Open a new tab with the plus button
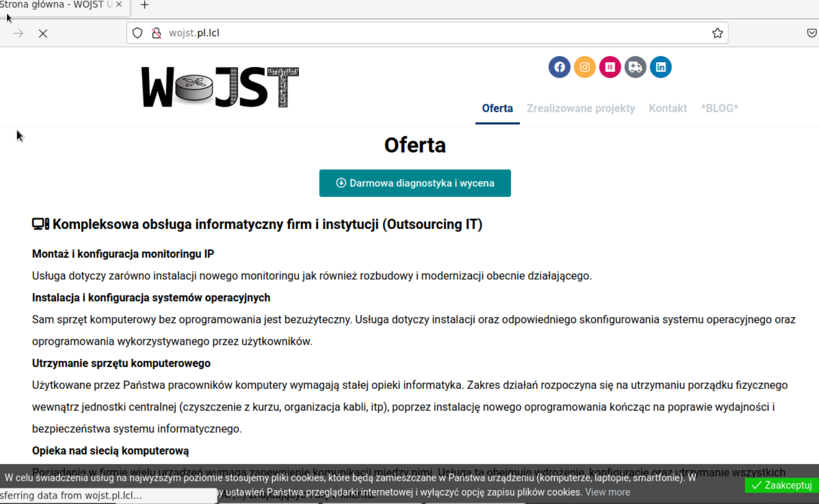The image size is (819, 504). pyautogui.click(x=144, y=5)
